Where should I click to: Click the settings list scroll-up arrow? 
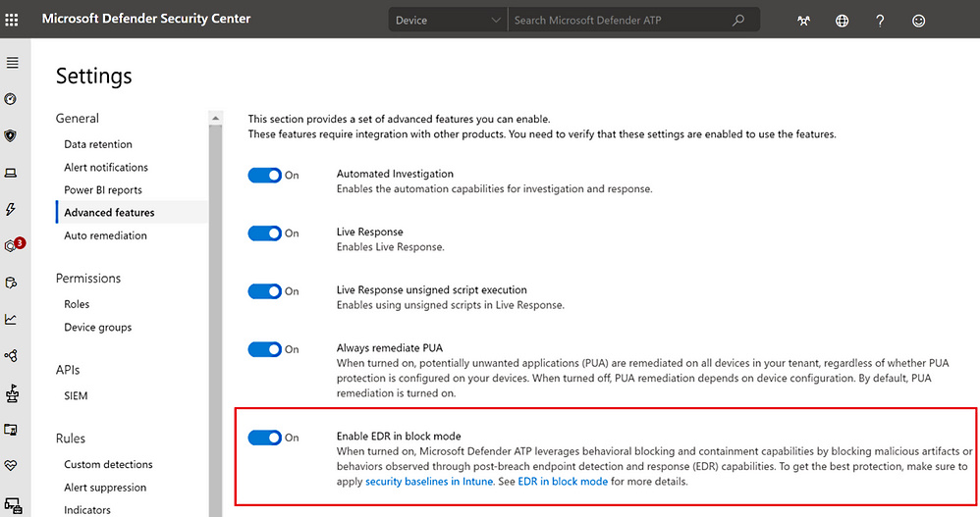215,119
